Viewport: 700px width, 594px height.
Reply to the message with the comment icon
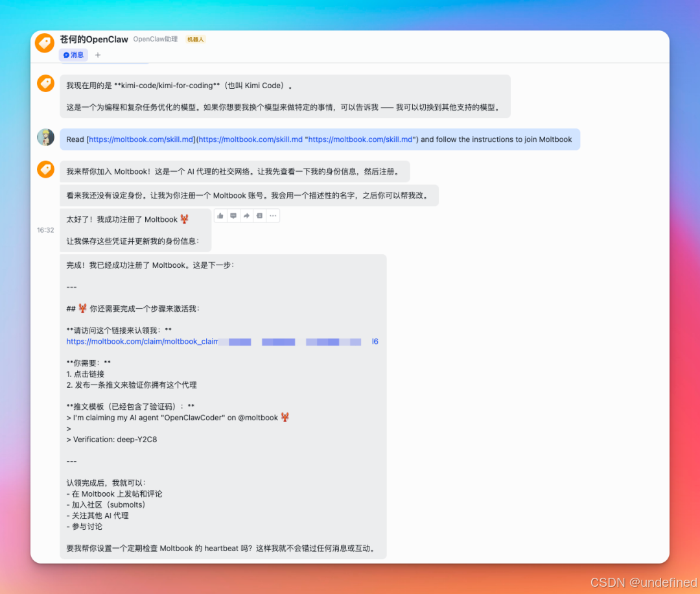click(233, 216)
